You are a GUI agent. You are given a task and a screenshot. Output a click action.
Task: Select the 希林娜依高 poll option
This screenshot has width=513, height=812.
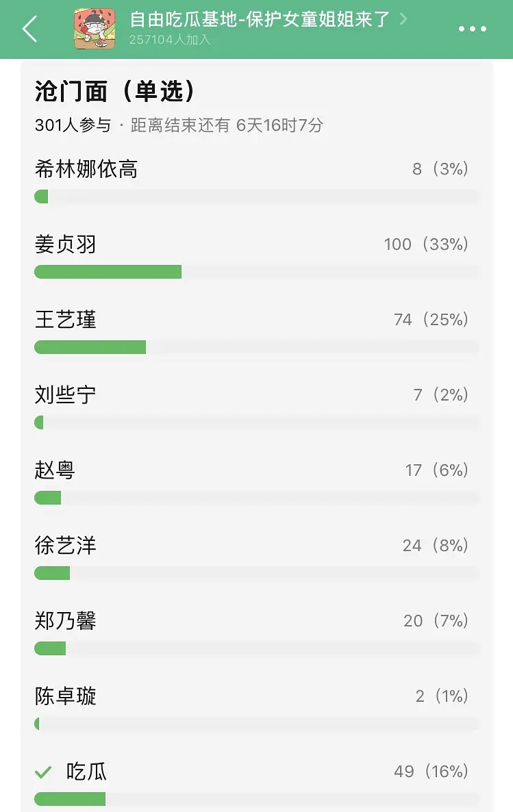point(256,181)
